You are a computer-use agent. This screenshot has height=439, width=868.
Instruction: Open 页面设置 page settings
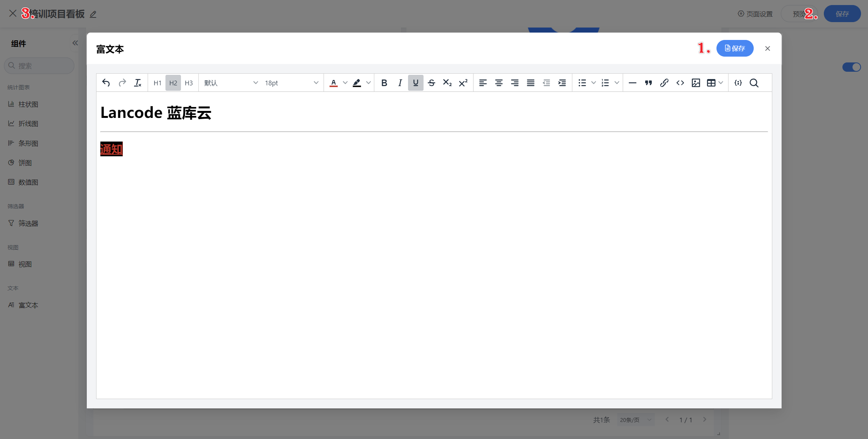pos(755,14)
